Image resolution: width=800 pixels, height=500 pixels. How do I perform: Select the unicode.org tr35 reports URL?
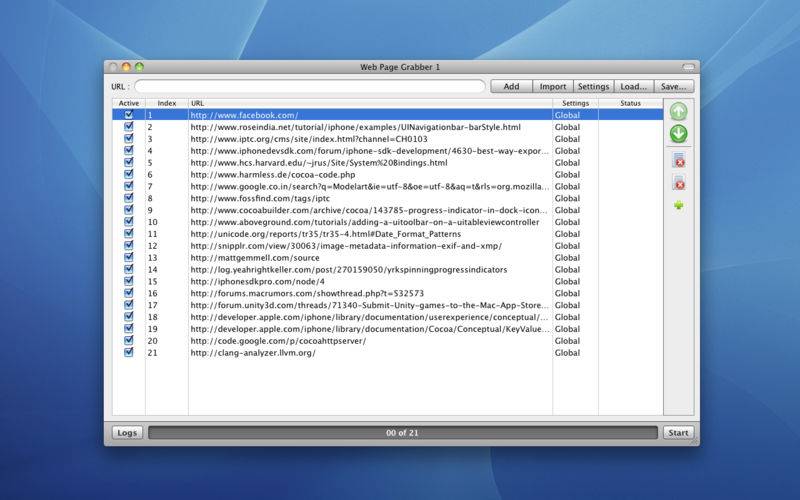coord(326,234)
